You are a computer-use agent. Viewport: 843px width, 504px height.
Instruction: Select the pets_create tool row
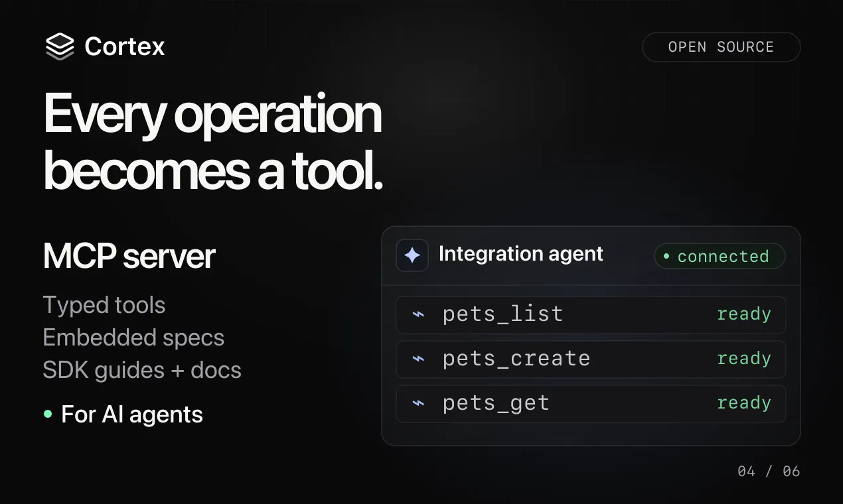pyautogui.click(x=591, y=359)
